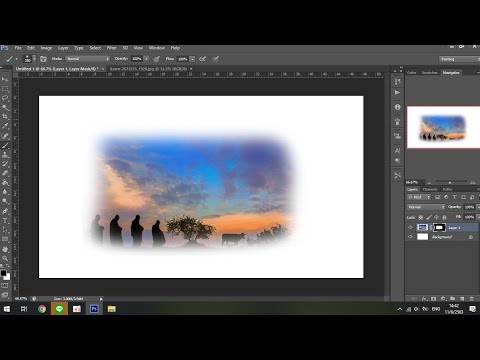480x360 pixels.
Task: Open the tool preset picker arrow
Action: (16, 59)
